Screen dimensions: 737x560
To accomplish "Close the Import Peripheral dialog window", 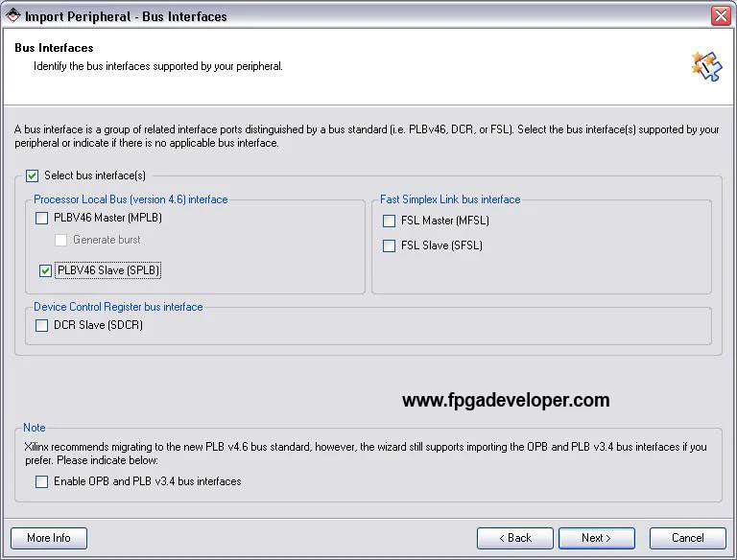I will click(x=721, y=16).
